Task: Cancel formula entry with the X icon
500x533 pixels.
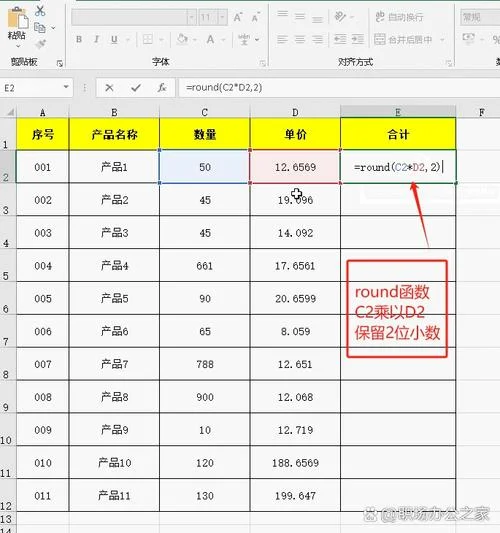Action: coord(109,88)
